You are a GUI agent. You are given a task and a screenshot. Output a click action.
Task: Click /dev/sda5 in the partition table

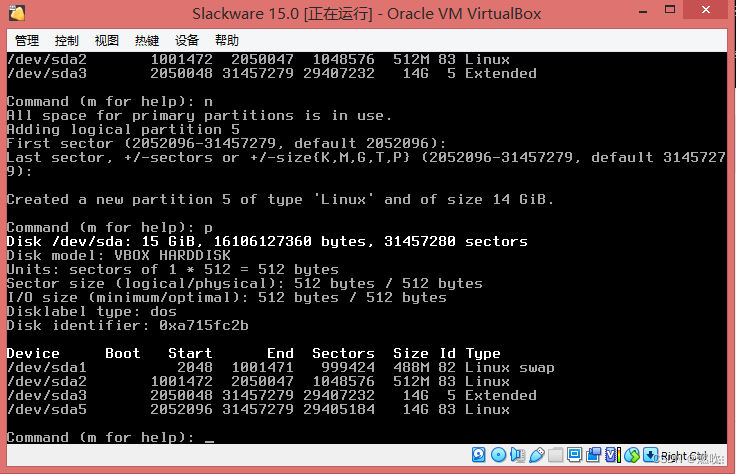[x=46, y=409]
